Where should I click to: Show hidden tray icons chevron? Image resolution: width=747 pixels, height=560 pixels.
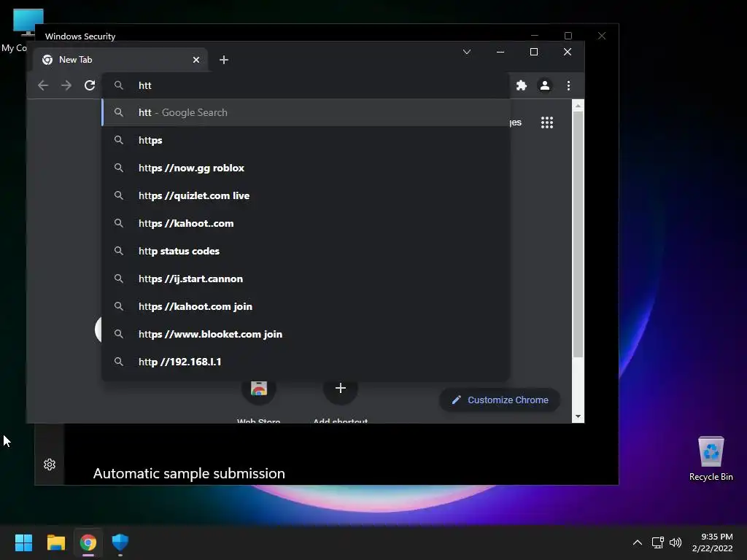coord(638,542)
